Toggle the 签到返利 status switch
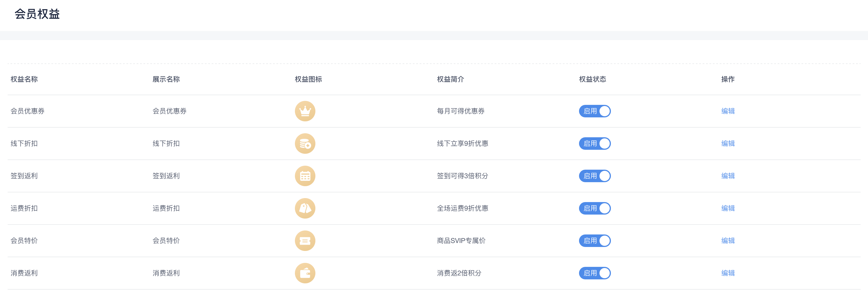The image size is (868, 295). [595, 176]
